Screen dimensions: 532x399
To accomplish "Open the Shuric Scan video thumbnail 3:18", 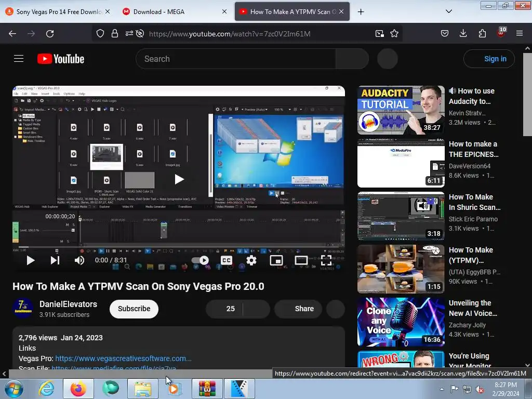I will coord(401,216).
